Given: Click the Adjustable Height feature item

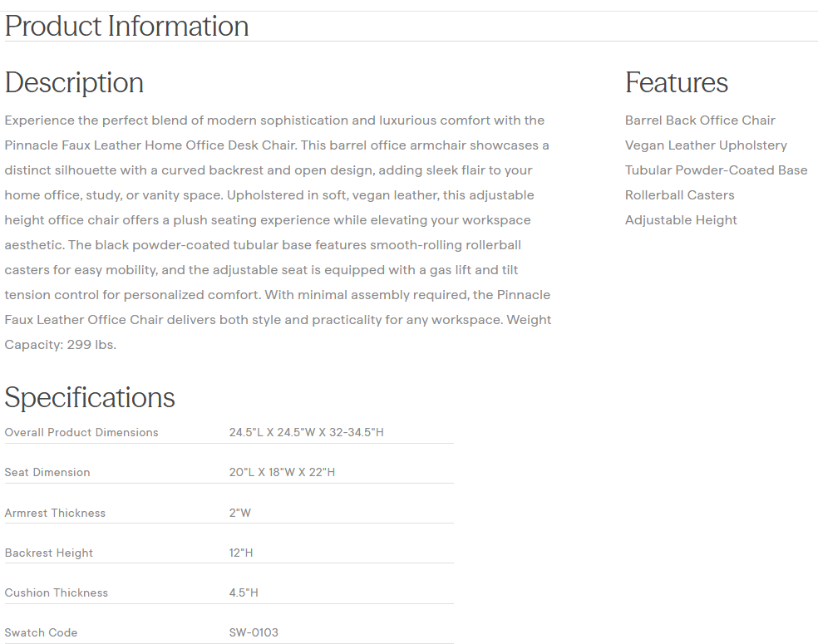Looking at the screenshot, I should [681, 220].
